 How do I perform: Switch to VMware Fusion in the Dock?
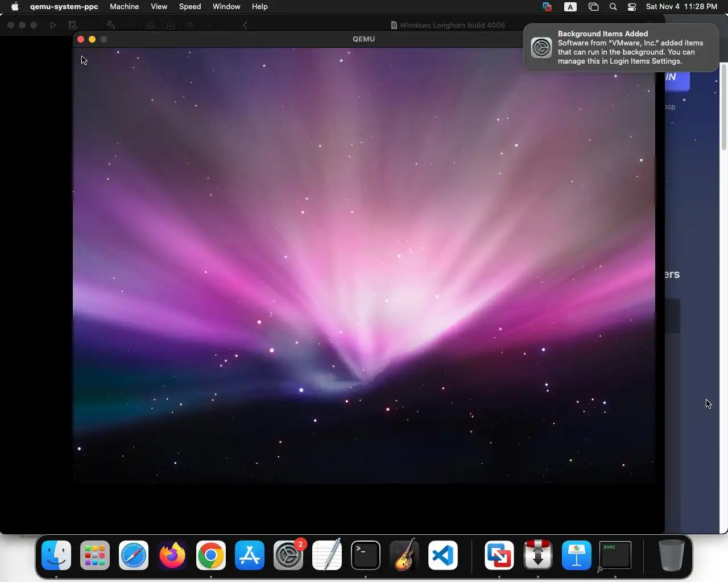(x=499, y=555)
